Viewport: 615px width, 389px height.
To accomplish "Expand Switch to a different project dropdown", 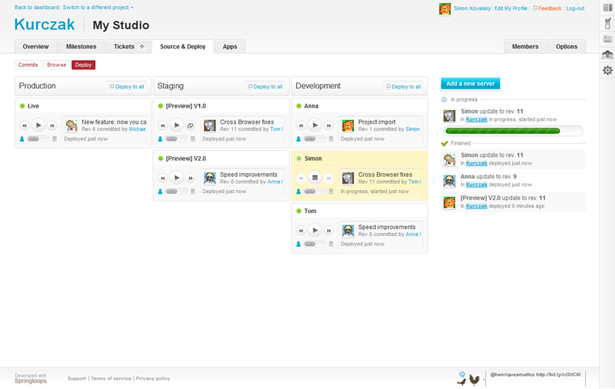I will point(98,7).
